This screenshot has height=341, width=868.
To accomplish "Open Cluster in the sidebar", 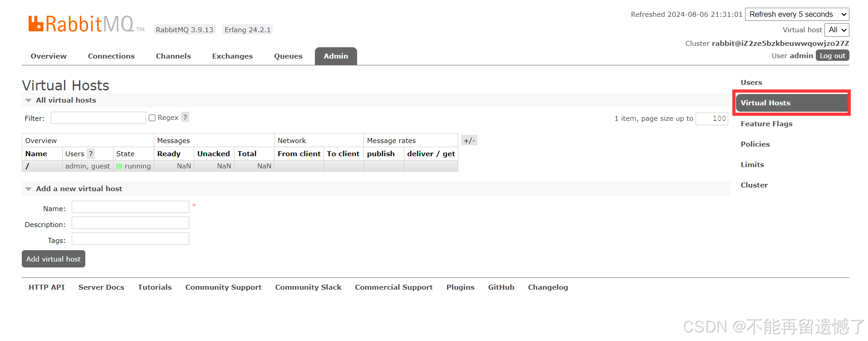I will (754, 185).
